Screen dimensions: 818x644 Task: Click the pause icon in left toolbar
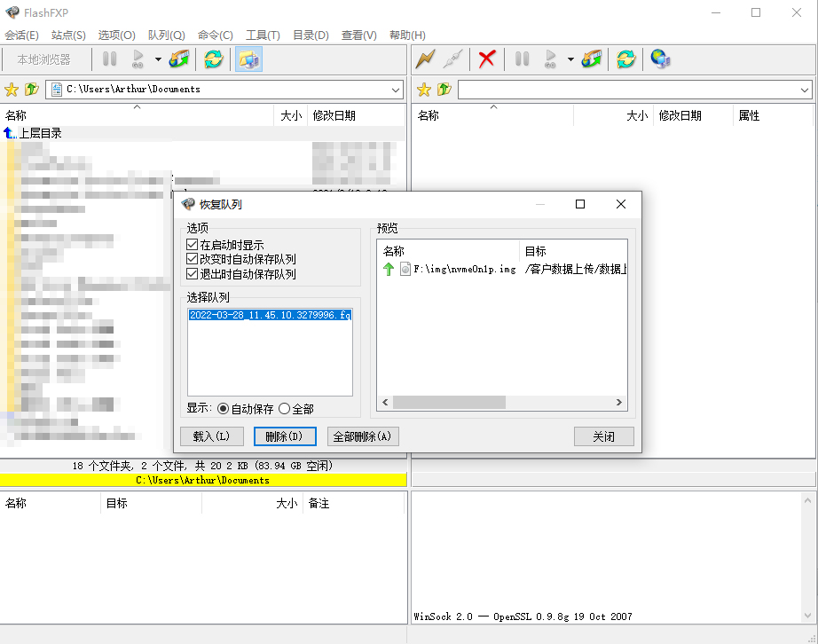click(109, 59)
